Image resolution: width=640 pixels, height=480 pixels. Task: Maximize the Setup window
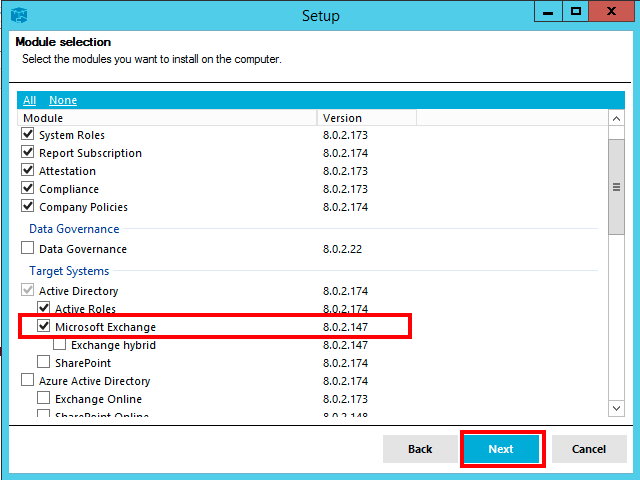[576, 11]
